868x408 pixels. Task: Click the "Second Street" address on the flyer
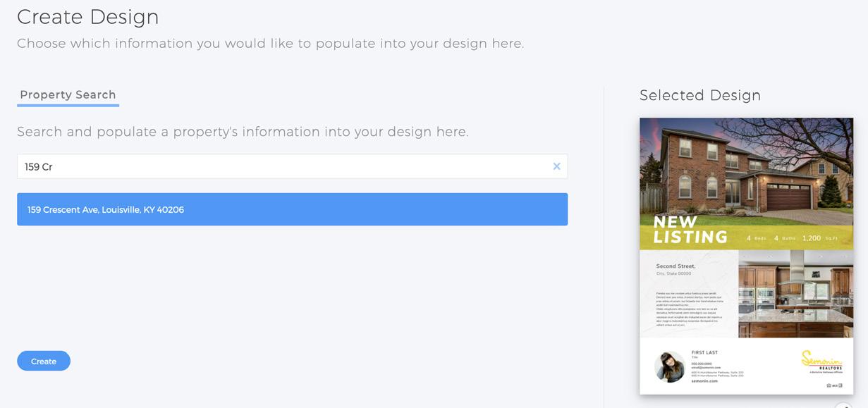676,266
